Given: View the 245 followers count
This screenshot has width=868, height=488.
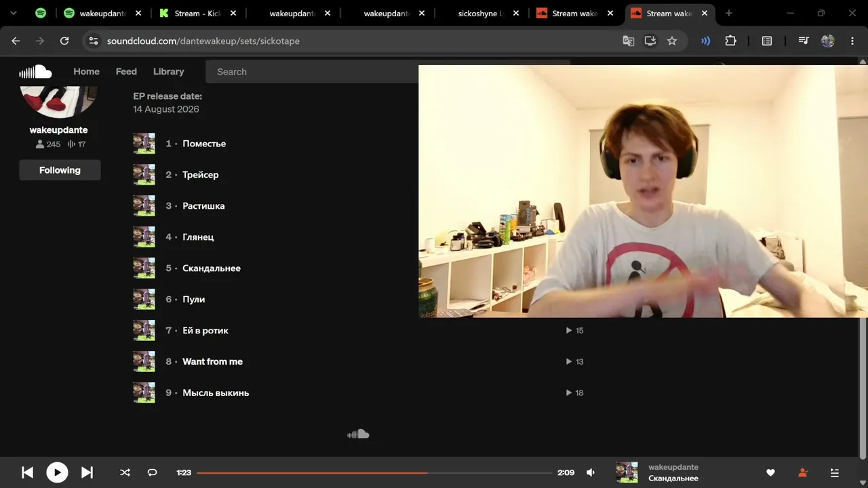Looking at the screenshot, I should pos(48,144).
